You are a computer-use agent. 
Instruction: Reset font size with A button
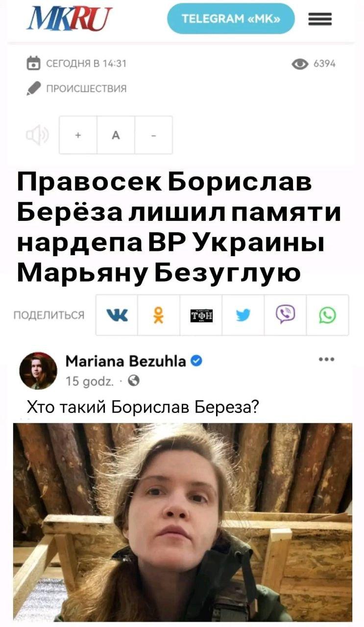116,135
